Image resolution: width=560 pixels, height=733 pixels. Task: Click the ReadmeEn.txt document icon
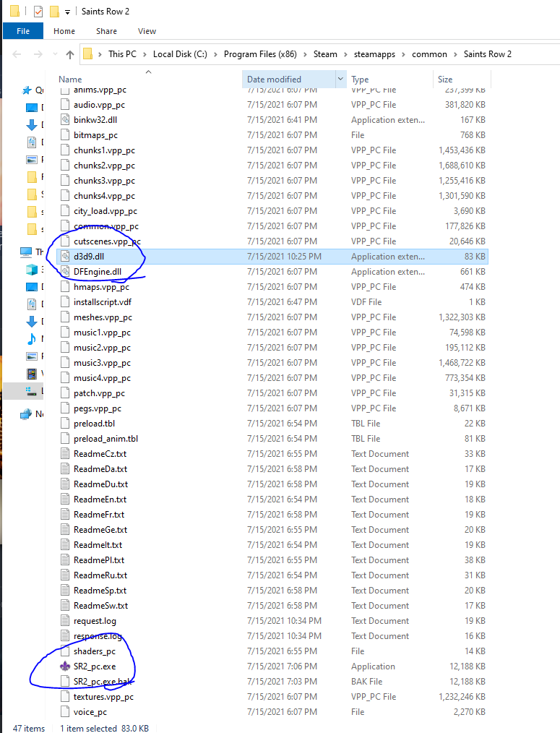tap(66, 500)
